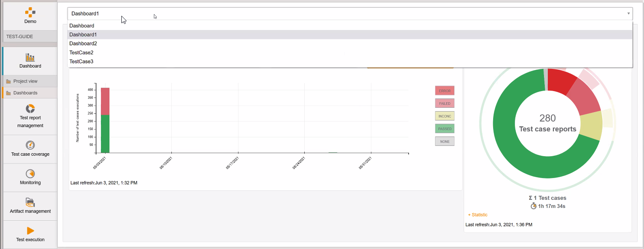The width and height of the screenshot is (644, 249).
Task: Click the Project view chart icon
Action: 9,81
